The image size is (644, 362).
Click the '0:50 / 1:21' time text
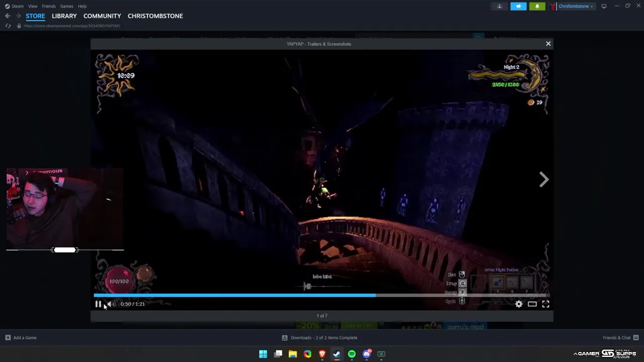point(133,304)
